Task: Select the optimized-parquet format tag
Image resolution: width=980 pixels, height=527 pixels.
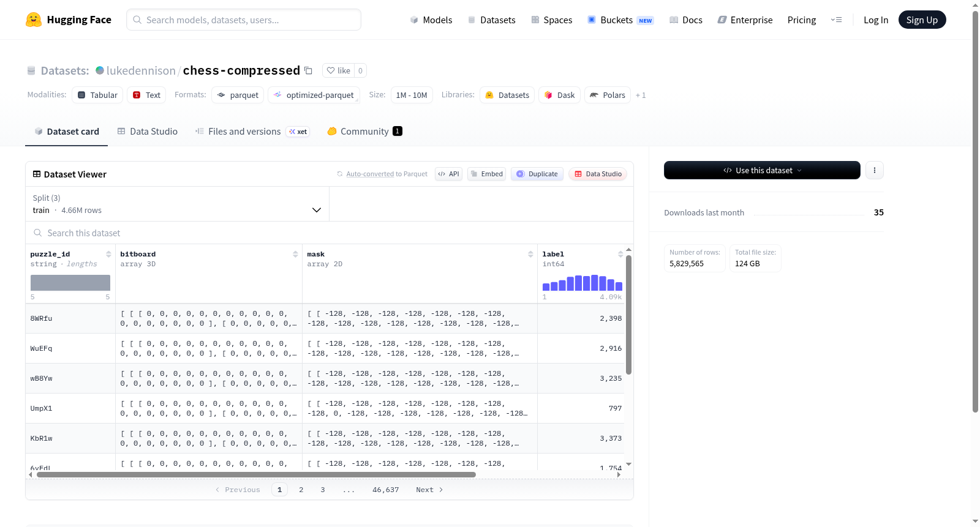Action: [x=314, y=95]
